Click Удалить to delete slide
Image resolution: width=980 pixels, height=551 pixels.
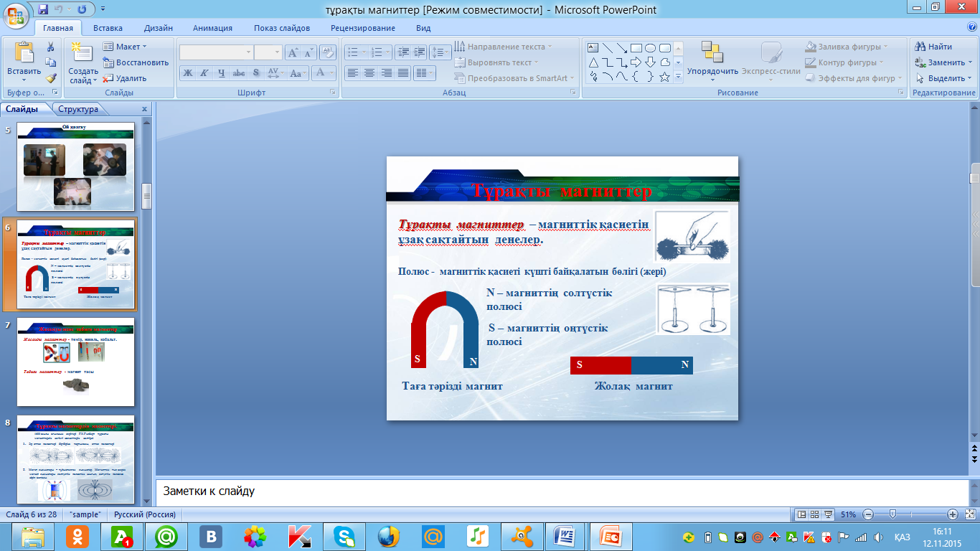click(x=125, y=78)
